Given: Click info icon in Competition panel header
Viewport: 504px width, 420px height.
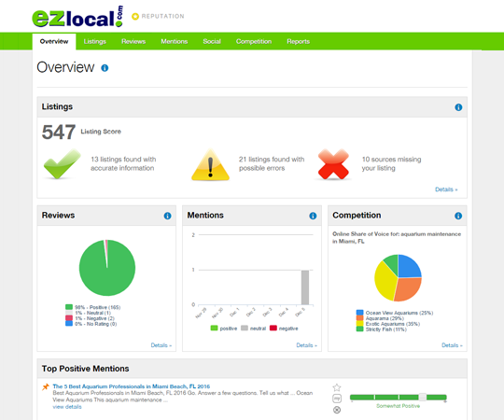Looking at the screenshot, I should [458, 216].
